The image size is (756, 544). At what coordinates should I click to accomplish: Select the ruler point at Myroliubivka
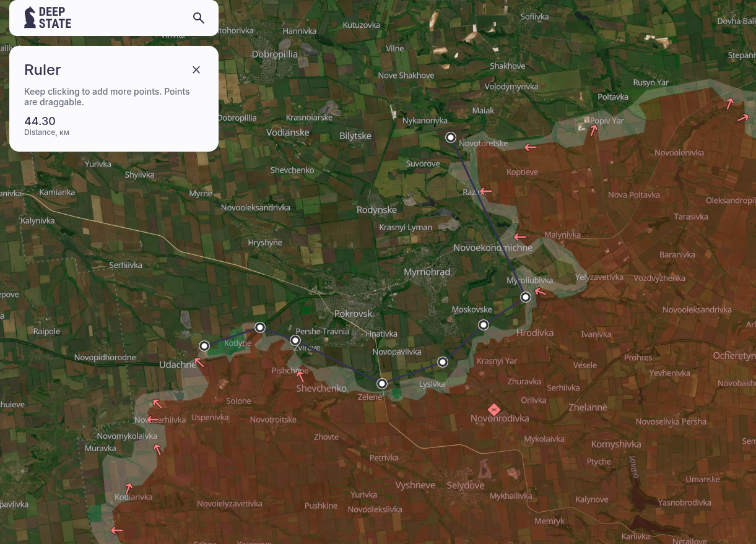(x=526, y=297)
